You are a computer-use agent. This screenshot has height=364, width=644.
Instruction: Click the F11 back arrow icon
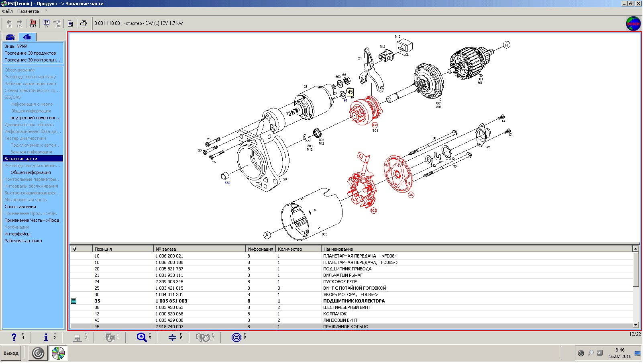9,23
